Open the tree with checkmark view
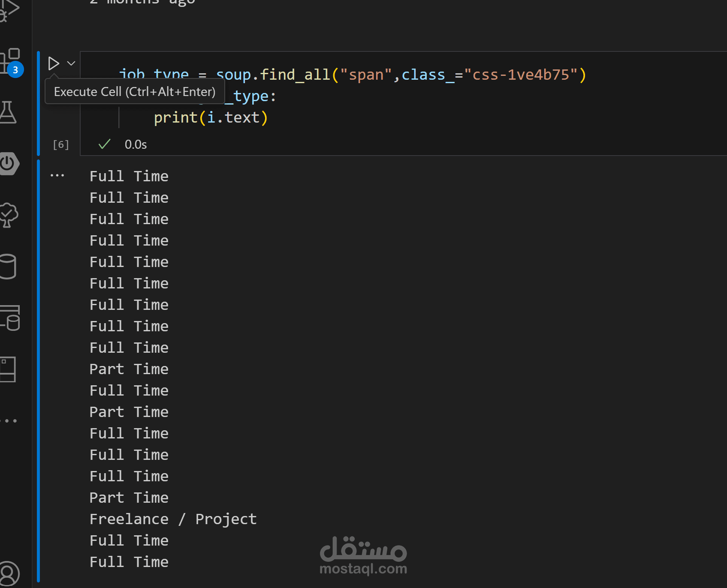The height and width of the screenshot is (588, 727). [9, 215]
